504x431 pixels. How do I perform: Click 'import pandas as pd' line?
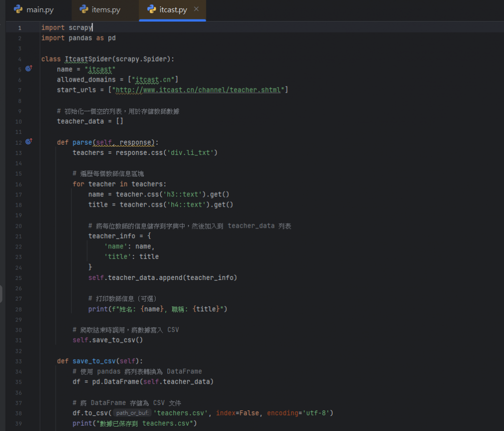click(x=78, y=38)
